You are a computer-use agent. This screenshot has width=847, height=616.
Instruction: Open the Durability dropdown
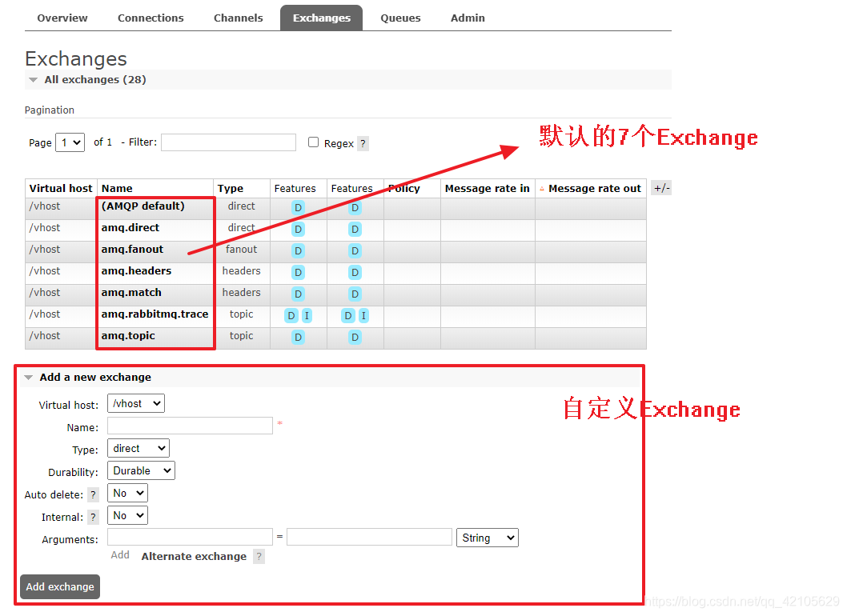[141, 470]
